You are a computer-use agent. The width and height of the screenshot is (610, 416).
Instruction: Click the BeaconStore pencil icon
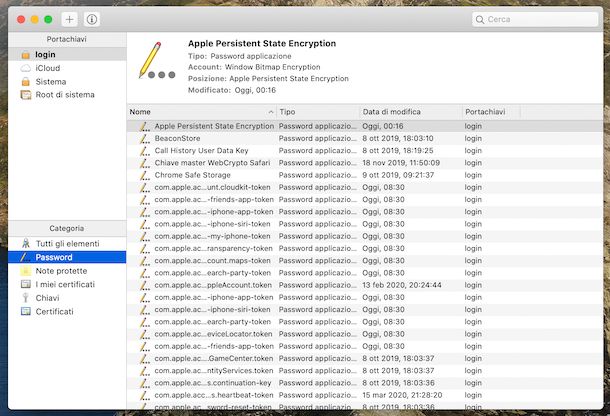coord(145,139)
